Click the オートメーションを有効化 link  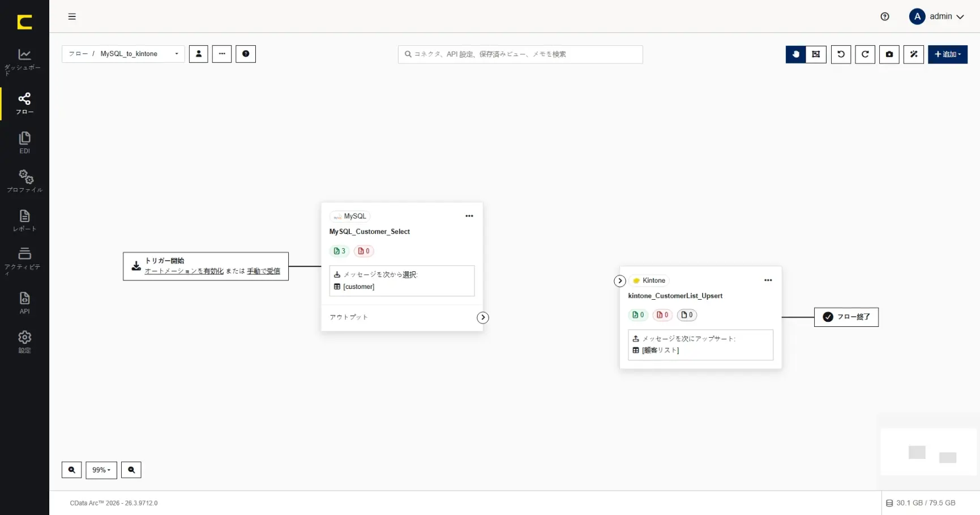click(x=184, y=271)
